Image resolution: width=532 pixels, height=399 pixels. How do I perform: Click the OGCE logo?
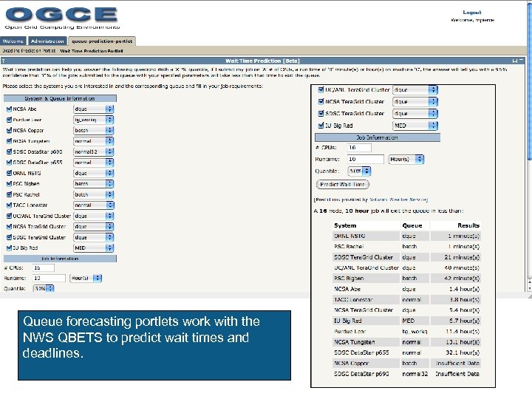pyautogui.click(x=62, y=18)
